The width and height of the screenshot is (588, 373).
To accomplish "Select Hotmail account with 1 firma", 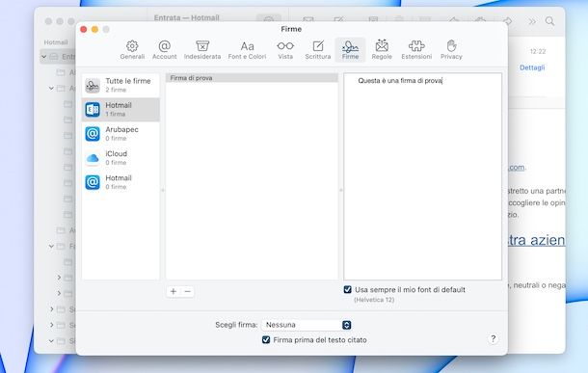I will pos(120,110).
